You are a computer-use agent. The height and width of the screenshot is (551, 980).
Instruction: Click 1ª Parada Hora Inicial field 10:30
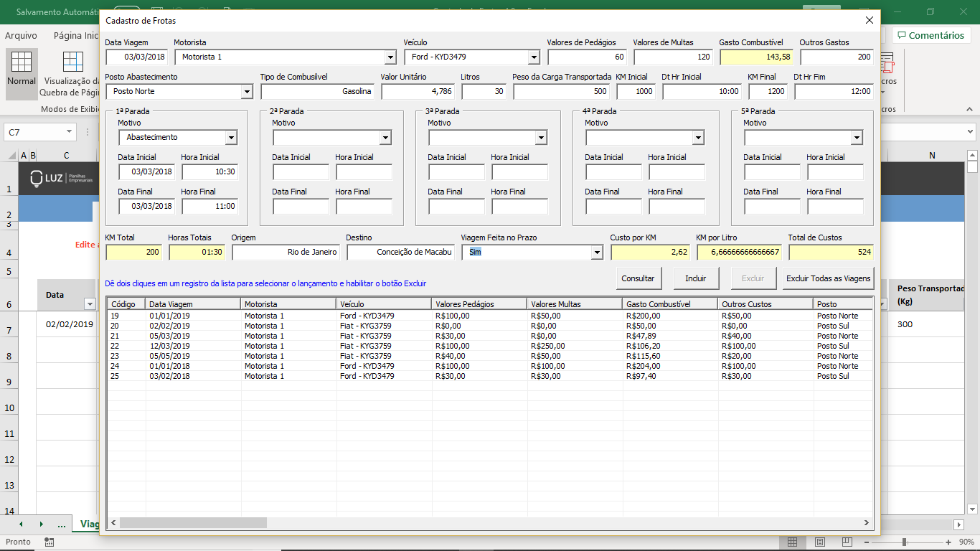coord(209,171)
